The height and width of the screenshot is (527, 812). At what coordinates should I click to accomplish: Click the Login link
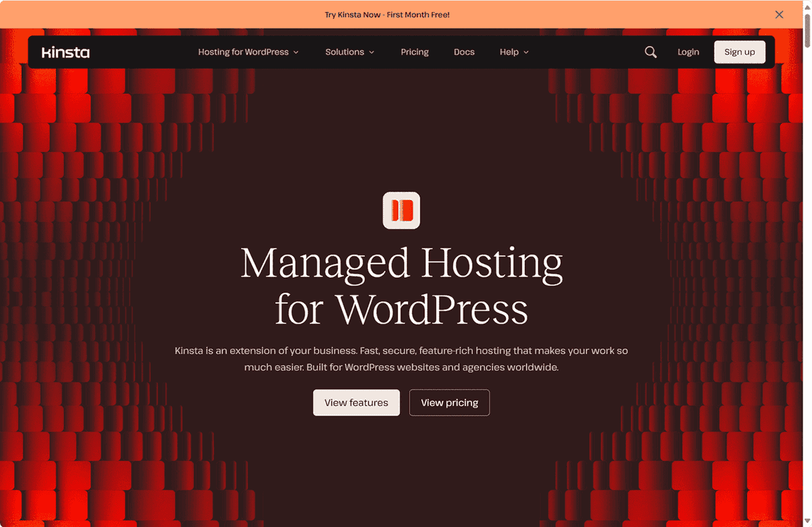coord(688,52)
